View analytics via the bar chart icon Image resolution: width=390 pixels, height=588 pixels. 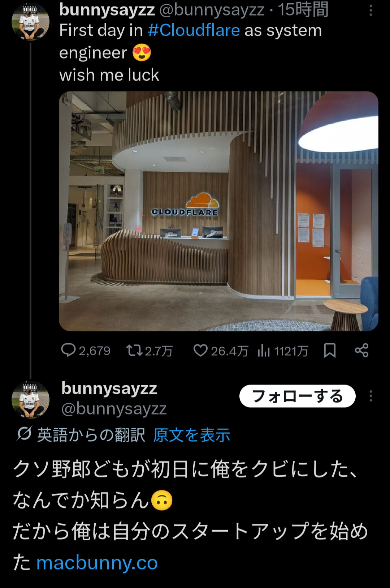pos(264,350)
